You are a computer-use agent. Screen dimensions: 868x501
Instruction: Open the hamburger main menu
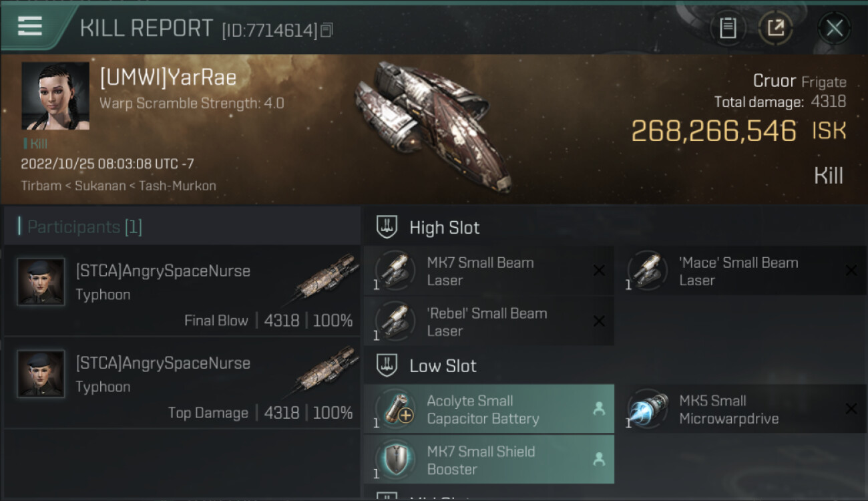tap(30, 27)
